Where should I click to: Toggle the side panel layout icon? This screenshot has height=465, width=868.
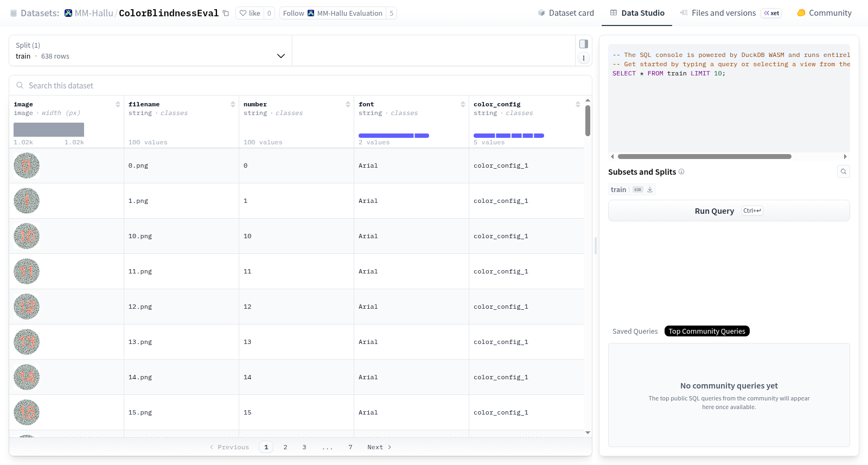pos(584,44)
